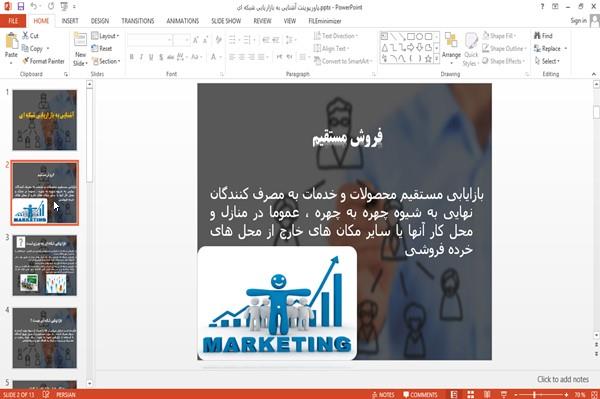This screenshot has width=600, height=399.
Task: Click the Cut scissors icon
Action: tap(26, 36)
